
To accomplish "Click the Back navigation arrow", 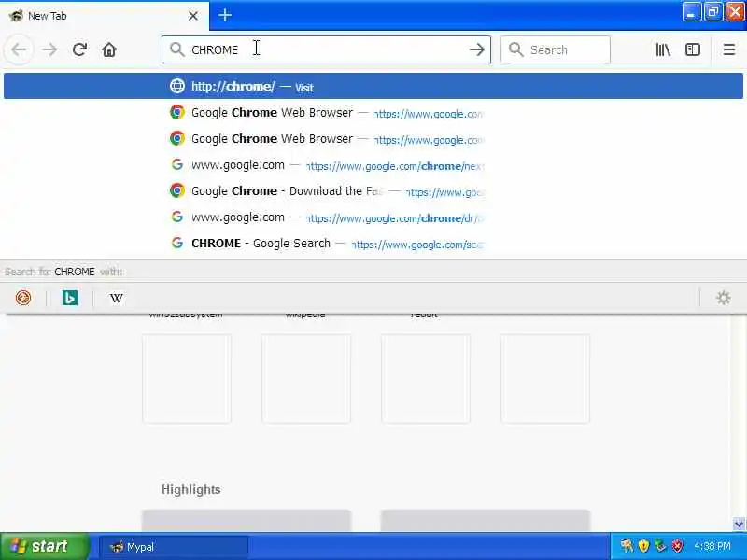I will [x=19, y=49].
